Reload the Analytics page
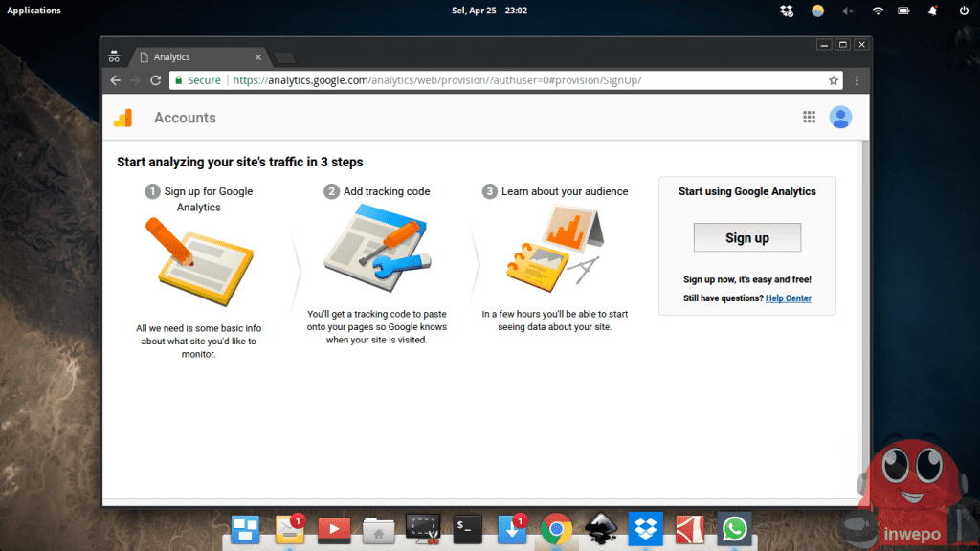Viewport: 980px width, 551px height. (156, 80)
